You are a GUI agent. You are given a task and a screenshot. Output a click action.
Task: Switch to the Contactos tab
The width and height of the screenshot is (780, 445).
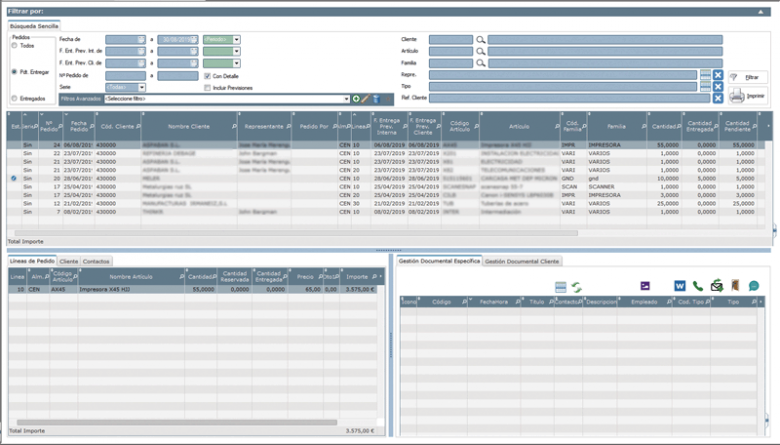click(97, 261)
